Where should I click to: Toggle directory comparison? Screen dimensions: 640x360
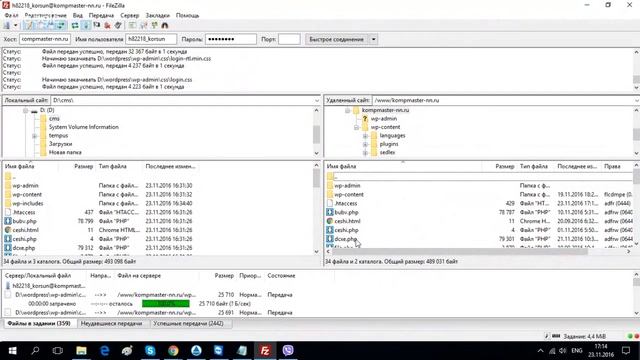click(x=143, y=25)
